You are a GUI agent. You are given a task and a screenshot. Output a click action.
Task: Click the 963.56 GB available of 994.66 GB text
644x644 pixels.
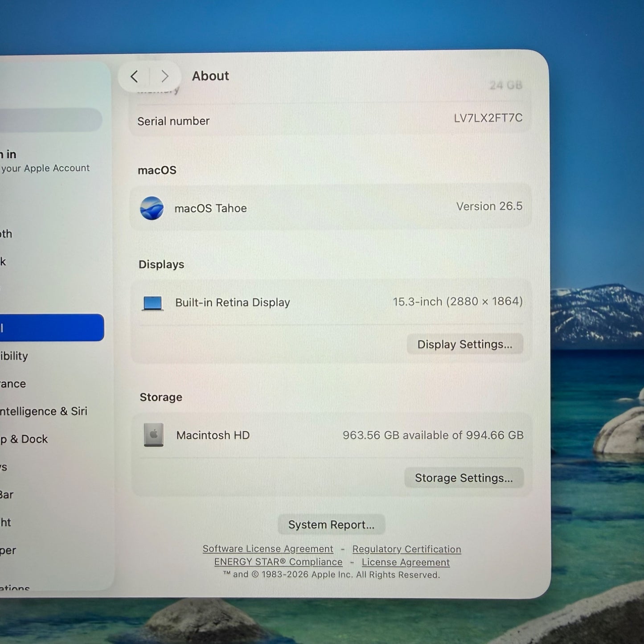pyautogui.click(x=433, y=435)
